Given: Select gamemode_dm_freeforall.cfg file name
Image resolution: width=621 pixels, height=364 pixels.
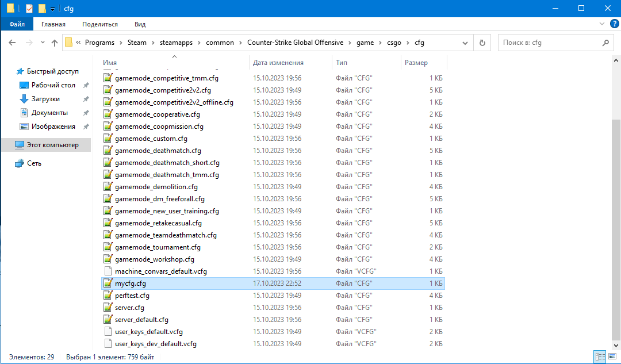Looking at the screenshot, I should 160,199.
